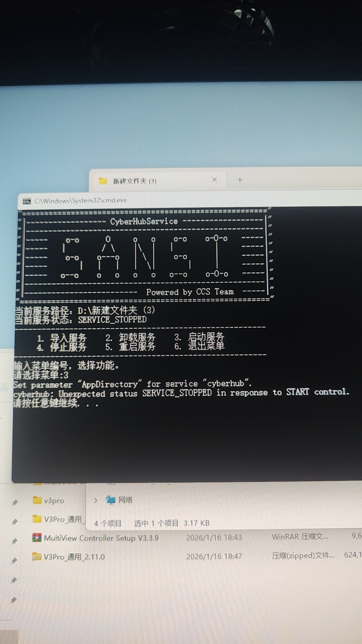
Task: Select the V3Pro_通用_2.11.0 file name
Action: (x=74, y=557)
